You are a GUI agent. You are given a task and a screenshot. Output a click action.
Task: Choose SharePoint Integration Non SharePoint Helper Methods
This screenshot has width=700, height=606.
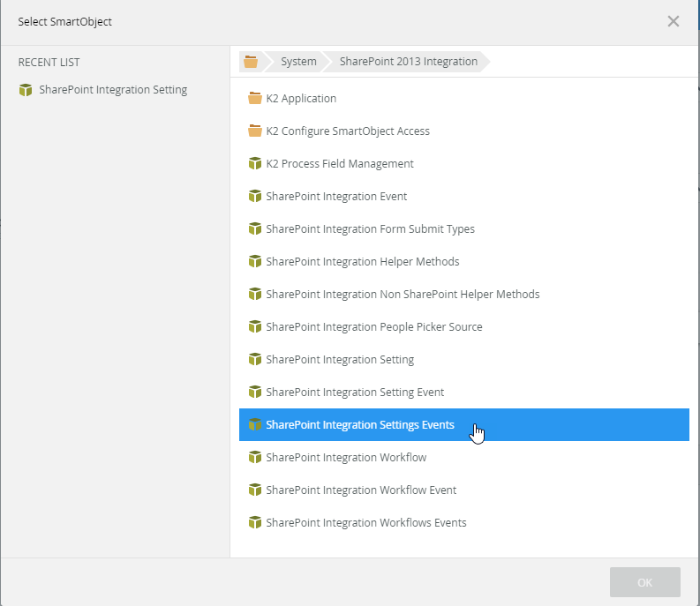pos(403,295)
